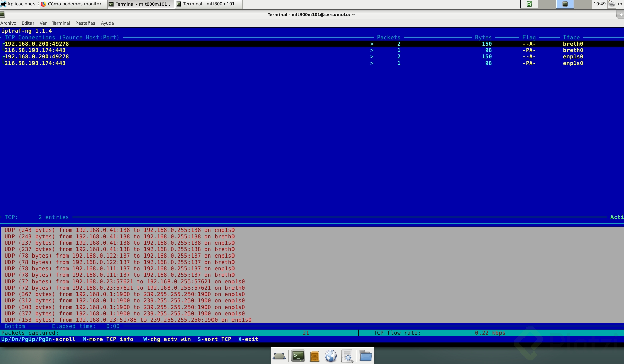
Task: Open the Ver menu
Action: (x=43, y=23)
